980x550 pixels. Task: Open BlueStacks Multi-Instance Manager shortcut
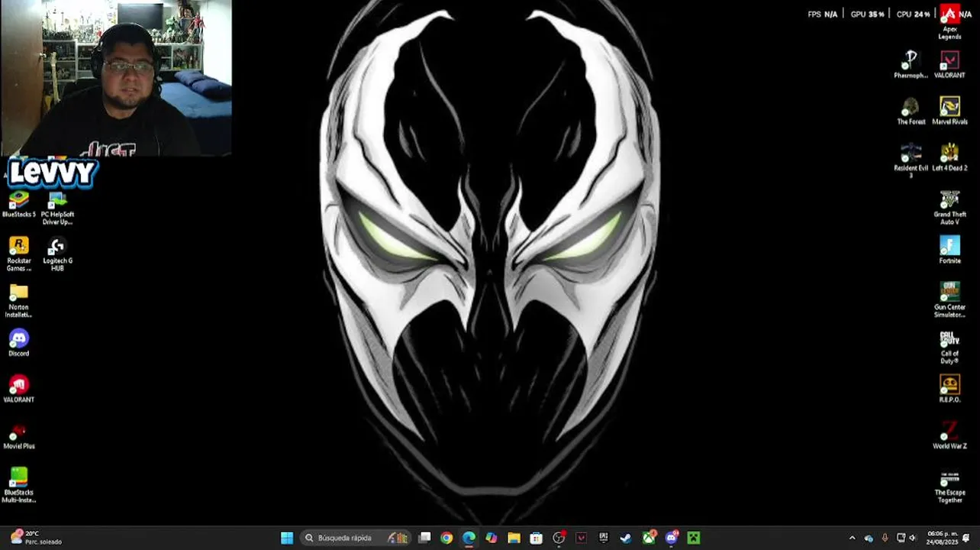click(x=18, y=485)
